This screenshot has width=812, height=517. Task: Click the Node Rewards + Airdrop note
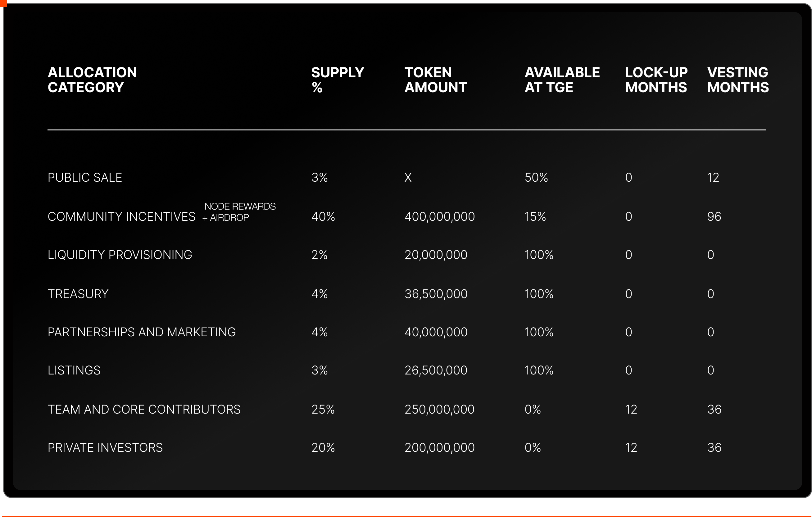[x=239, y=212]
